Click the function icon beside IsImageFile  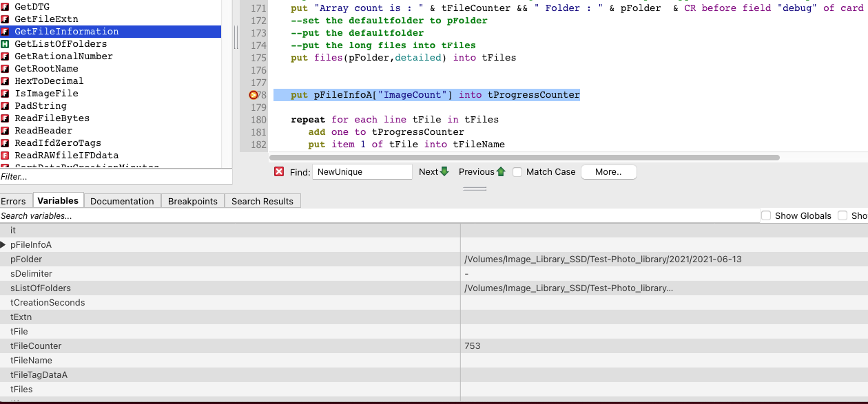point(6,94)
